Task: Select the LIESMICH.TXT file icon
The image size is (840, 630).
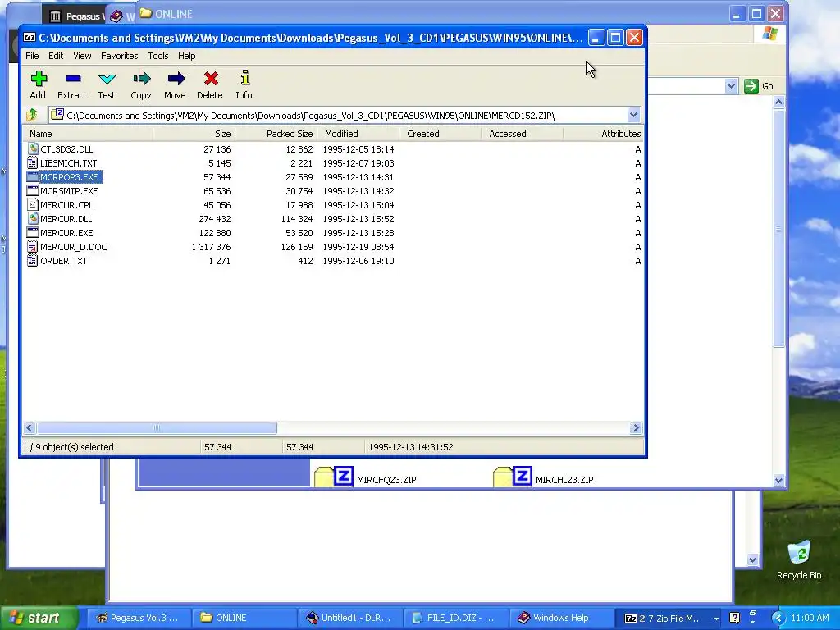Action: click(33, 163)
